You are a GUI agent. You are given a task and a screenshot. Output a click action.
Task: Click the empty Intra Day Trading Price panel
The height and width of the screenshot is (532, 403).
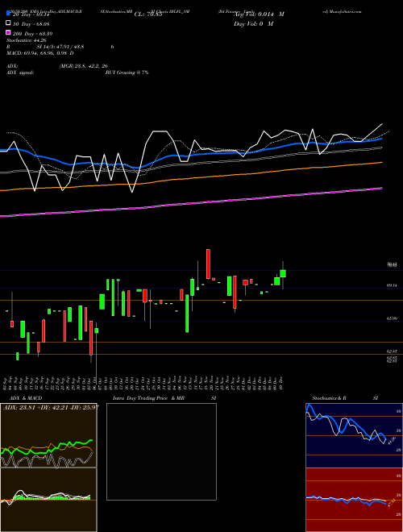click(161, 451)
